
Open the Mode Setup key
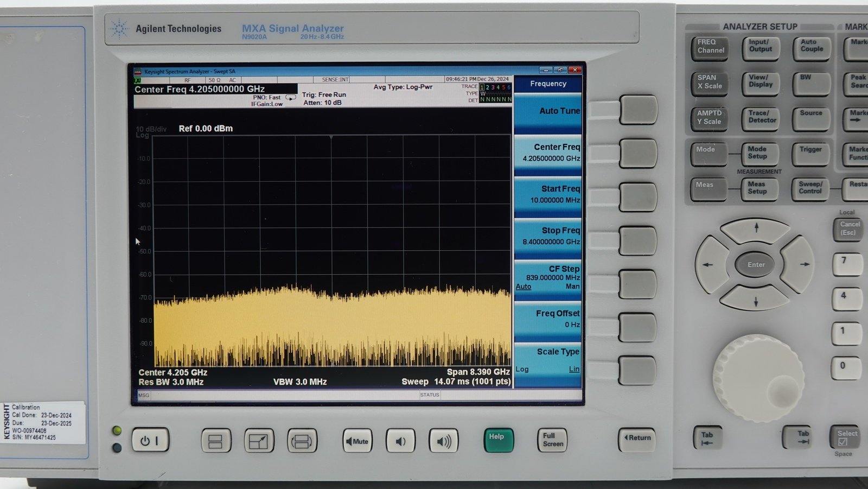point(760,154)
